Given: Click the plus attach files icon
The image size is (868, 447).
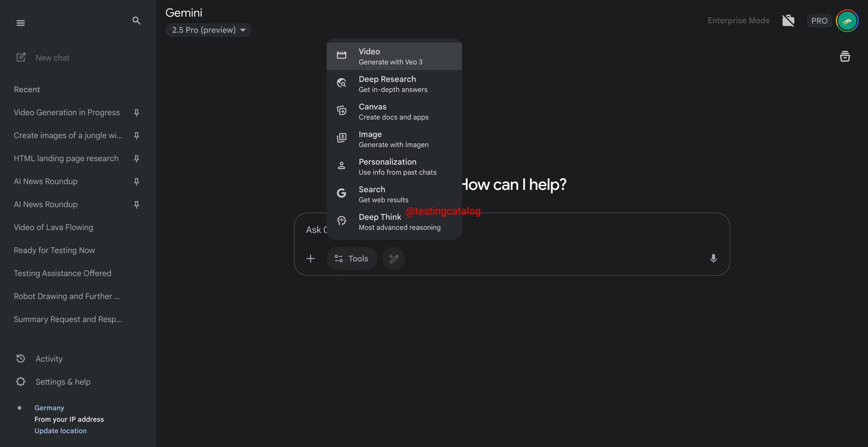Looking at the screenshot, I should click(x=310, y=258).
